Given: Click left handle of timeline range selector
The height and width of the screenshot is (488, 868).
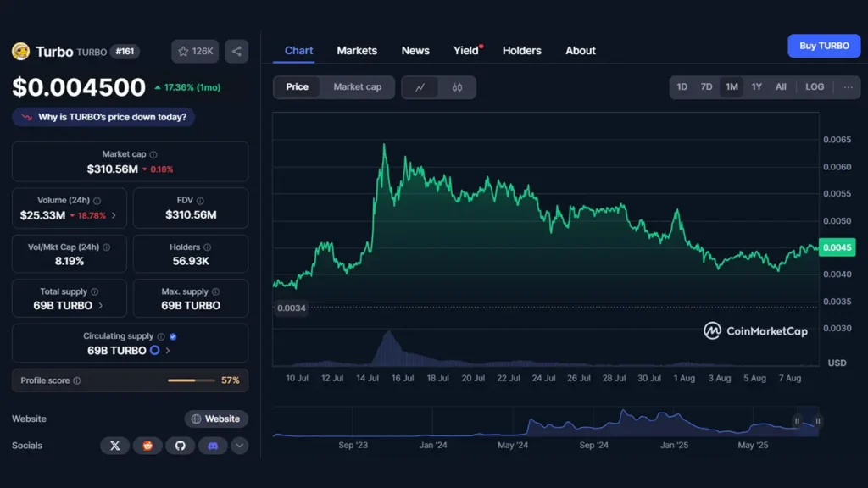Looking at the screenshot, I should point(797,421).
